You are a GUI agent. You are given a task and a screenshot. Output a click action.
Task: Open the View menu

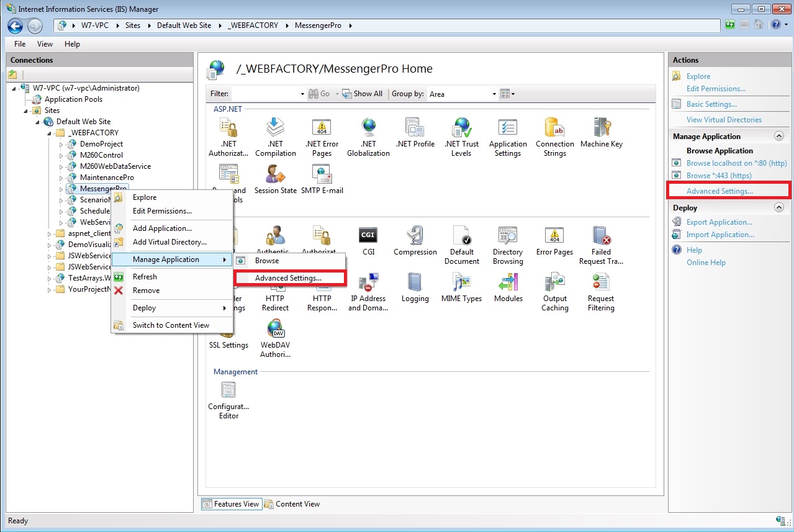45,44
